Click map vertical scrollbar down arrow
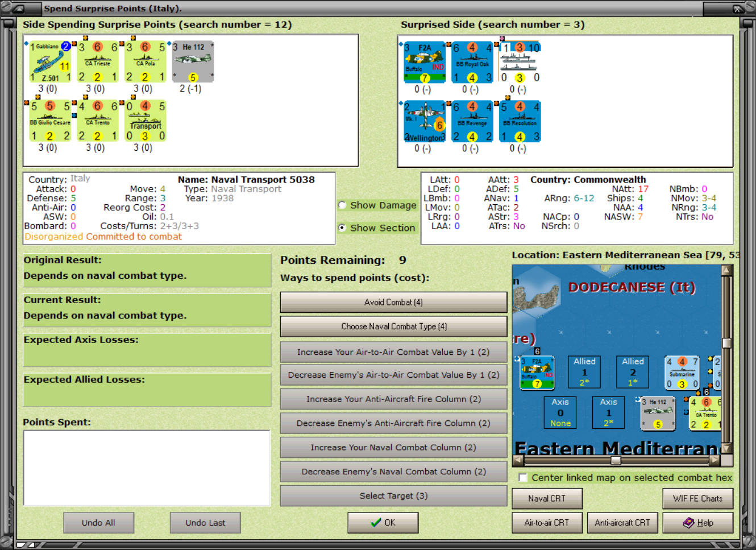Image resolution: width=756 pixels, height=550 pixels. [726, 449]
